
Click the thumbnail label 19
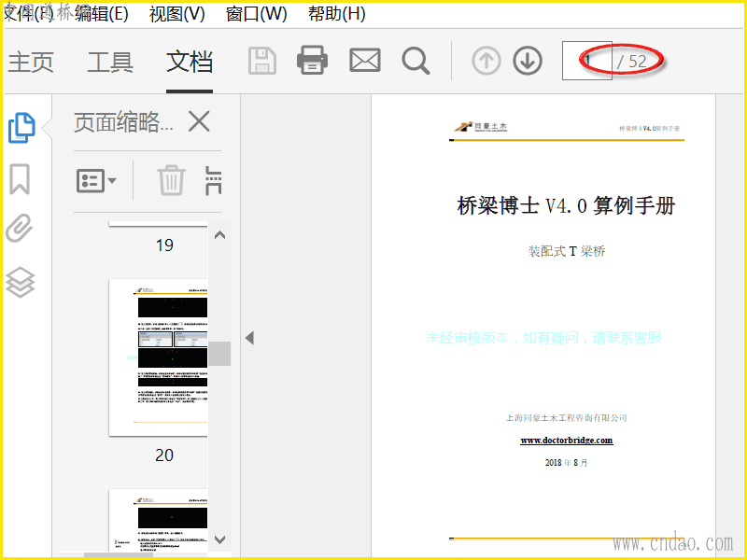point(164,245)
